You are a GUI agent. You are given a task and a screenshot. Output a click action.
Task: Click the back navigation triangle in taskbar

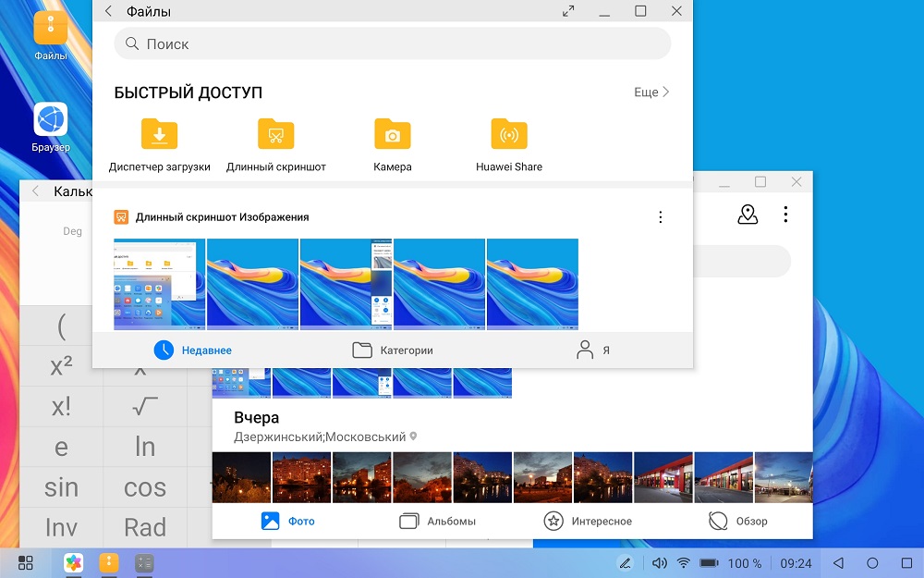[x=838, y=563]
